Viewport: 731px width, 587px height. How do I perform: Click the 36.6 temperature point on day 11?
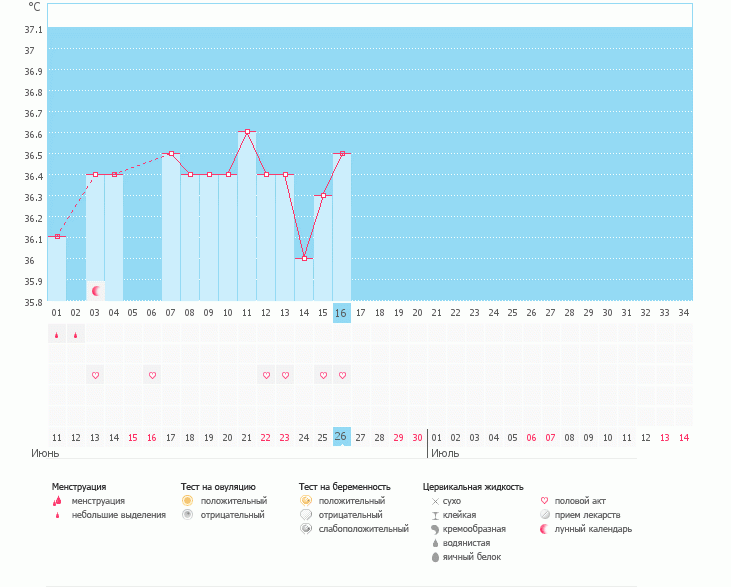[247, 132]
